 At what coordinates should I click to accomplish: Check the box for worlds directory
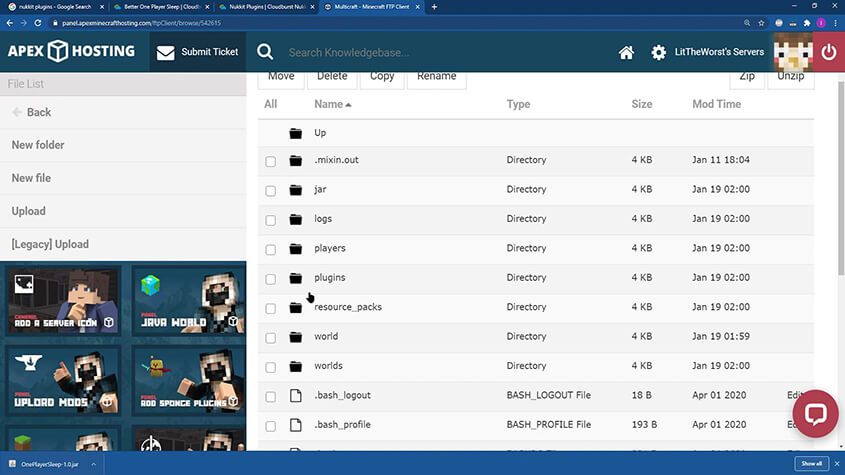tap(271, 367)
